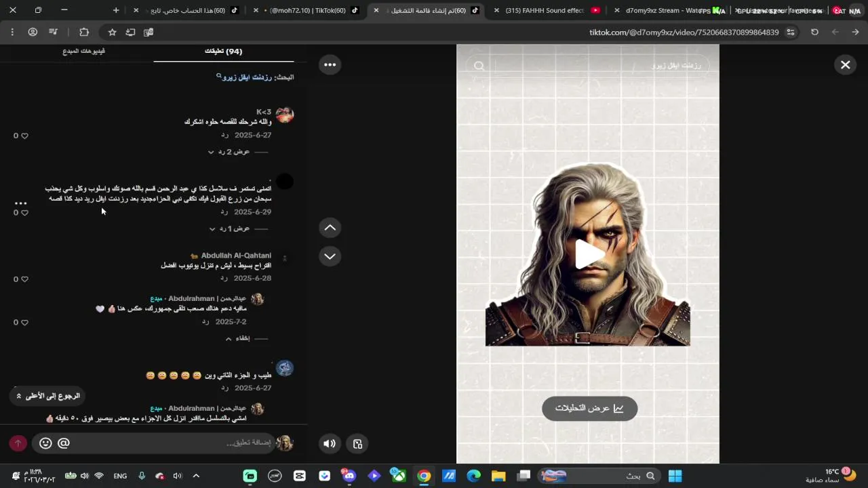Reply to the 2025-6-29 comment
Image resolution: width=868 pixels, height=488 pixels.
pyautogui.click(x=224, y=212)
